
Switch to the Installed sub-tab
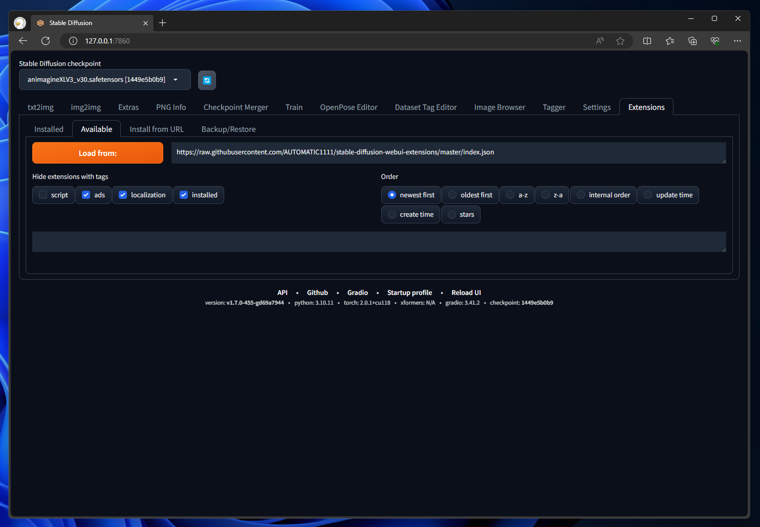click(48, 129)
